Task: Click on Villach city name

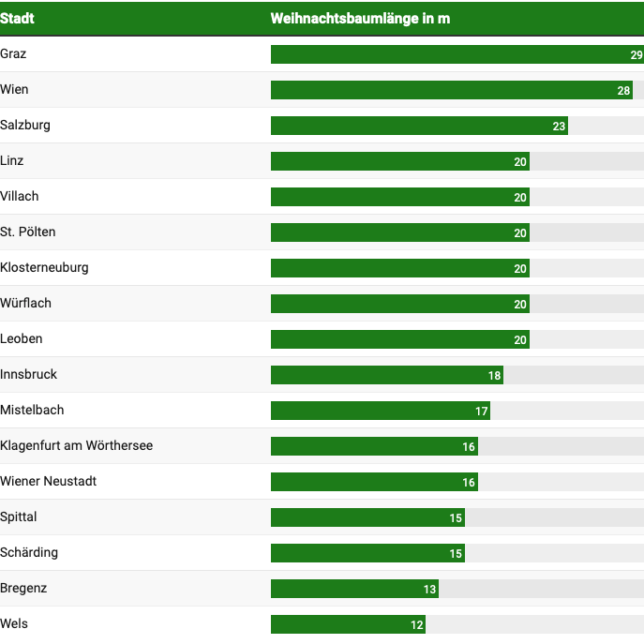Action: click(x=20, y=197)
